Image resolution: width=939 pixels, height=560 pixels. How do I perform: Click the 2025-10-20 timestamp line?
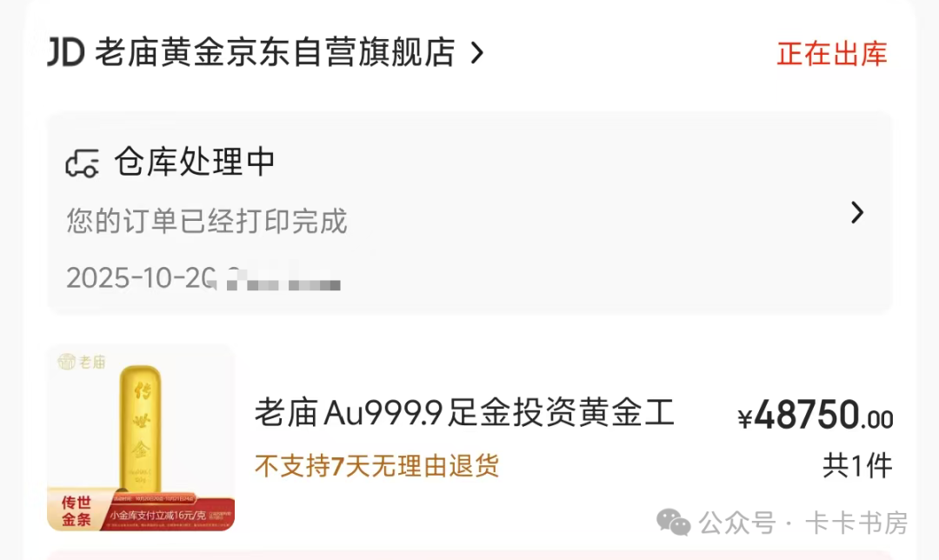click(203, 278)
